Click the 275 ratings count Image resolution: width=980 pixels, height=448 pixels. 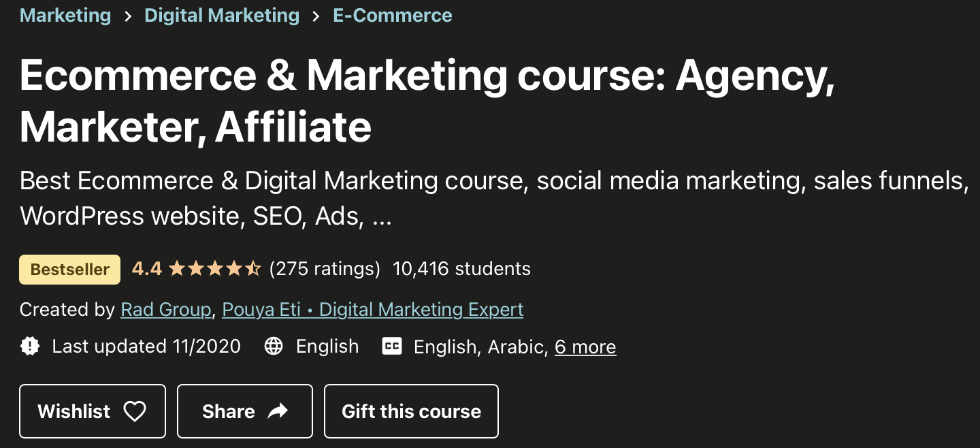tap(325, 269)
